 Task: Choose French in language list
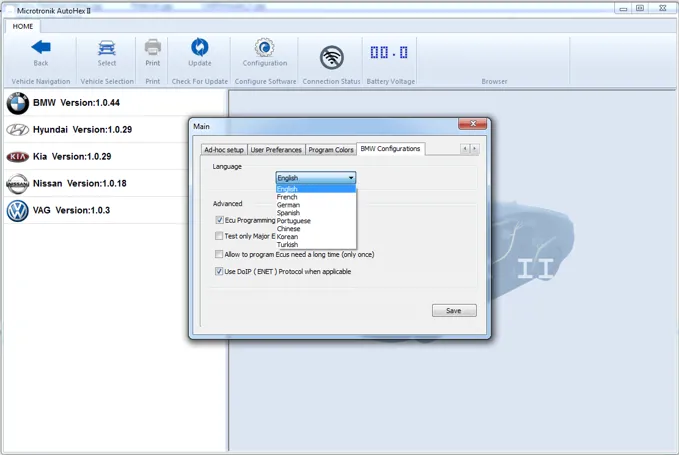[x=316, y=197]
